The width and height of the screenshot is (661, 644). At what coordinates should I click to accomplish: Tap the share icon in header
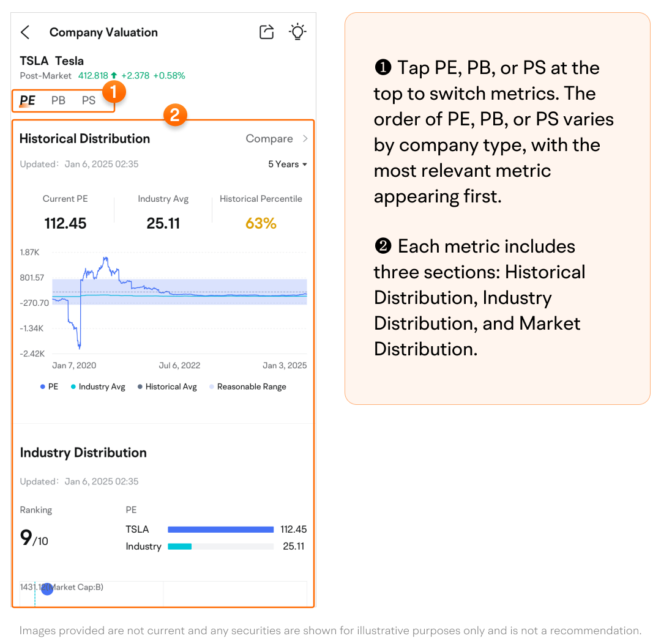pyautogui.click(x=267, y=32)
